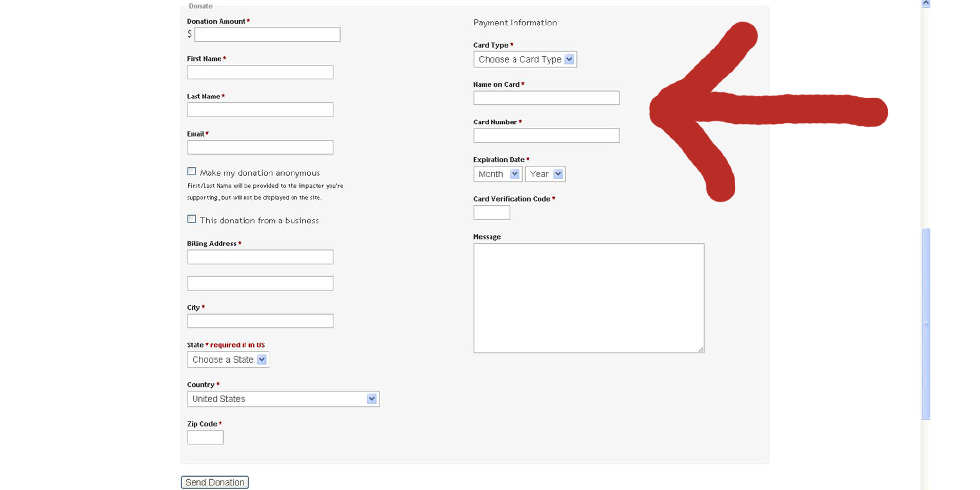Click the Card Verification Code box
Screen dimensions: 980x490
[x=491, y=213]
